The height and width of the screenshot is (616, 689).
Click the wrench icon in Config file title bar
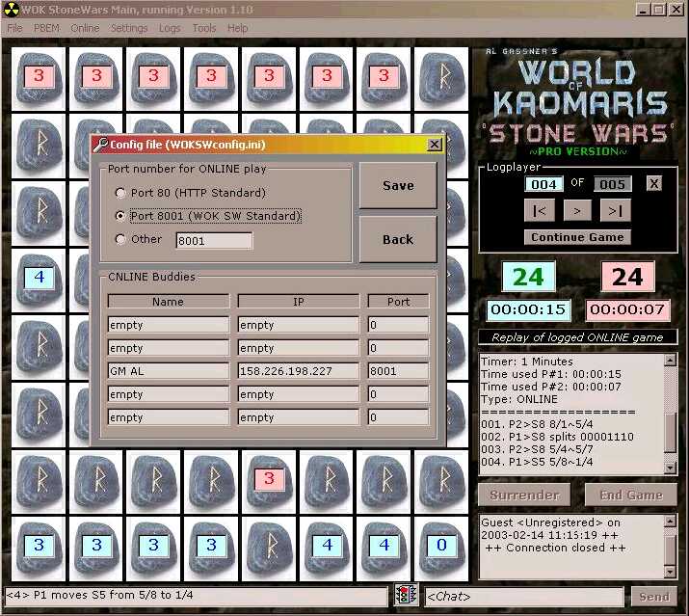coord(100,145)
